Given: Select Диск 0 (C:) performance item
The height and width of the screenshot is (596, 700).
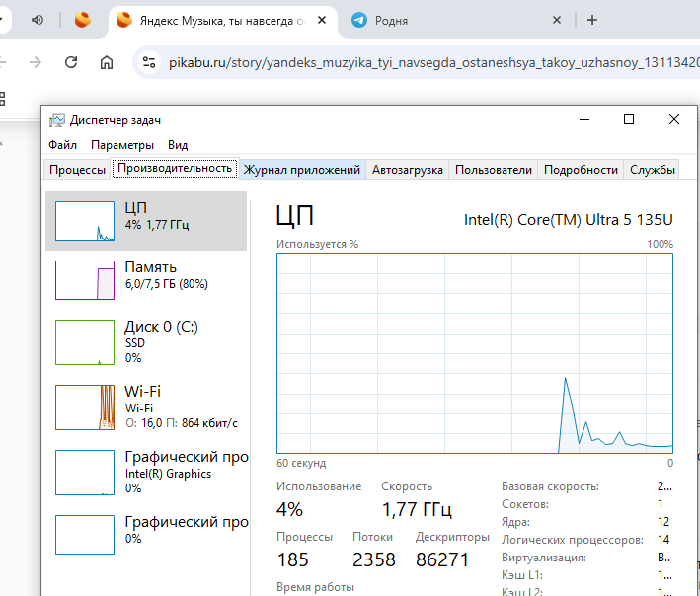Looking at the screenshot, I should point(146,341).
